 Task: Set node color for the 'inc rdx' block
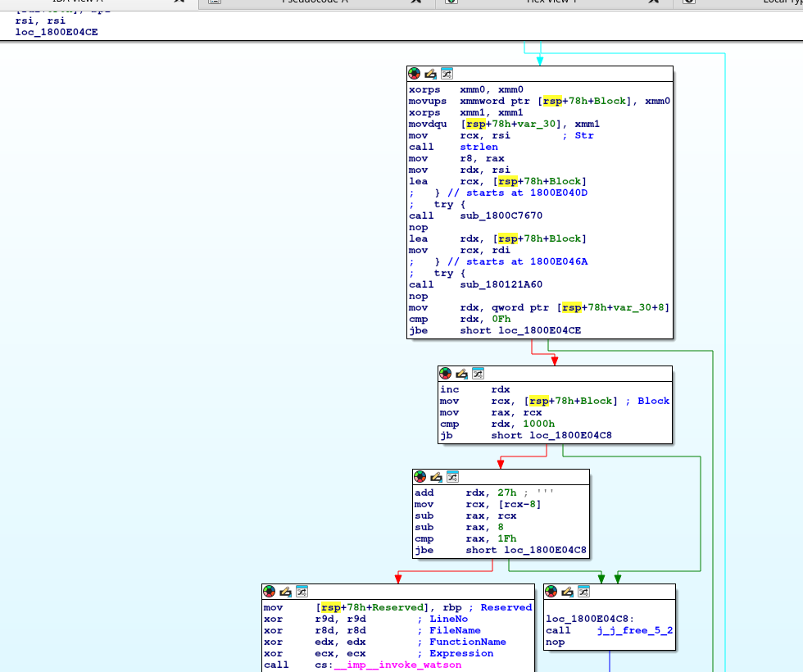[445, 373]
